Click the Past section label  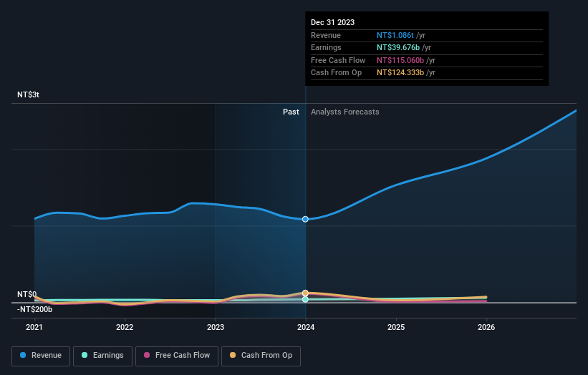click(x=291, y=112)
